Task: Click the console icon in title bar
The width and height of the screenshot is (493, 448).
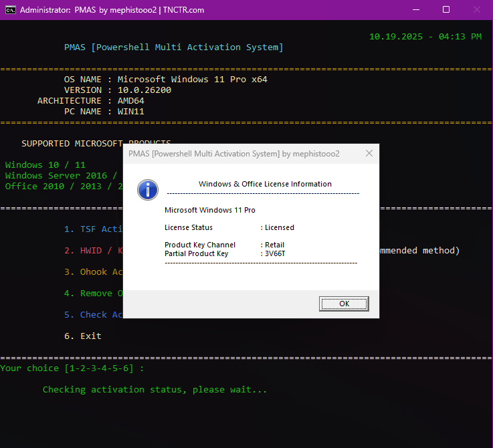Action: tap(11, 10)
